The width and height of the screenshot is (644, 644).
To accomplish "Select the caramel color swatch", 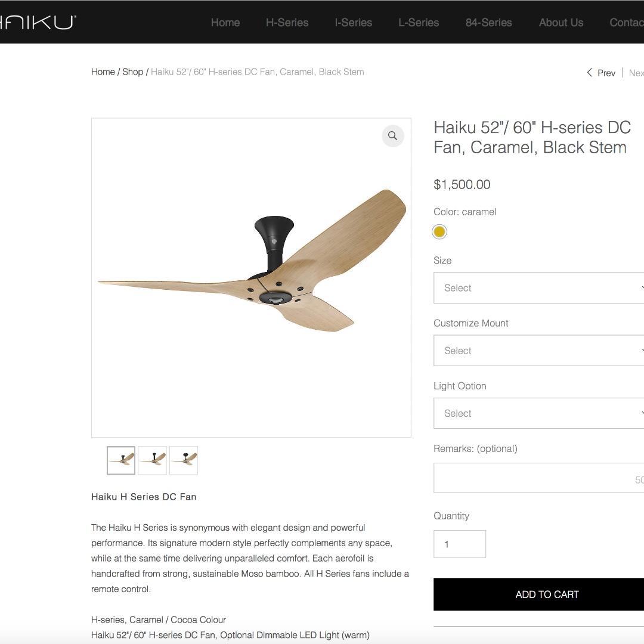I will pyautogui.click(x=439, y=231).
